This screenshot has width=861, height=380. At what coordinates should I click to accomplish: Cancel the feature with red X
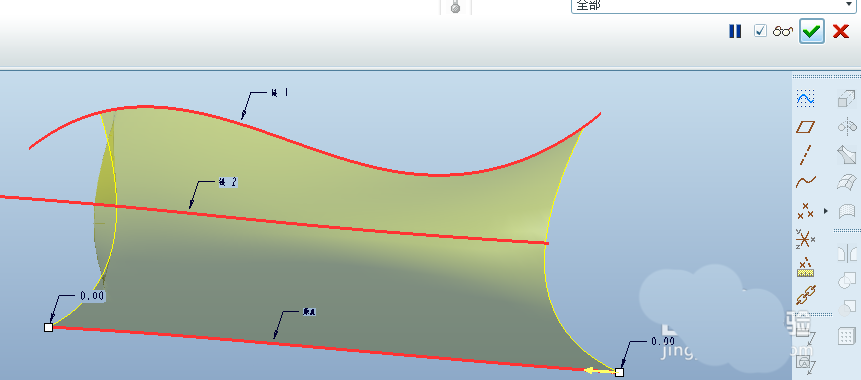point(841,31)
